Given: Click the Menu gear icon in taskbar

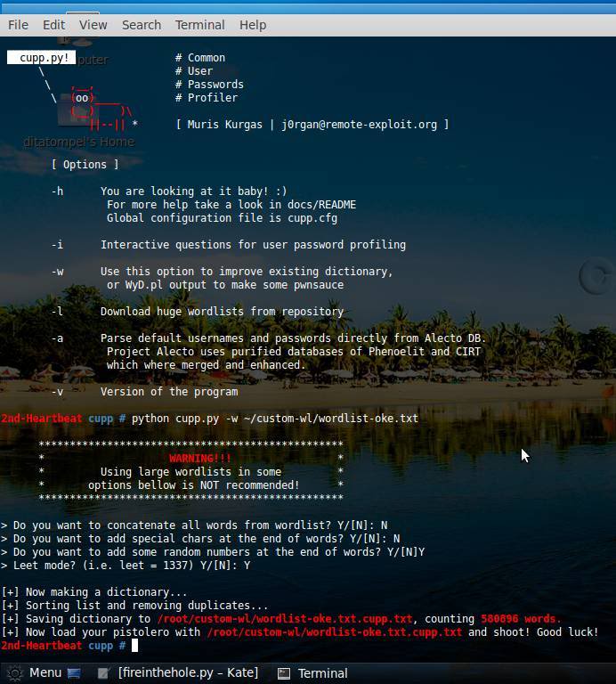Looking at the screenshot, I should coord(14,673).
